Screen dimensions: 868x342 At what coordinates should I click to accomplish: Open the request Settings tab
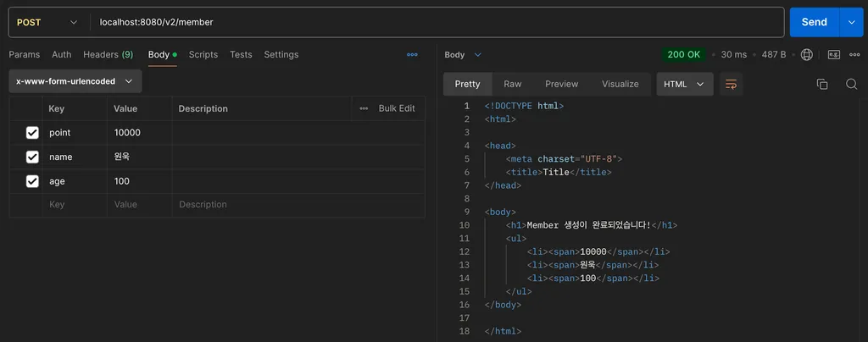(281, 55)
